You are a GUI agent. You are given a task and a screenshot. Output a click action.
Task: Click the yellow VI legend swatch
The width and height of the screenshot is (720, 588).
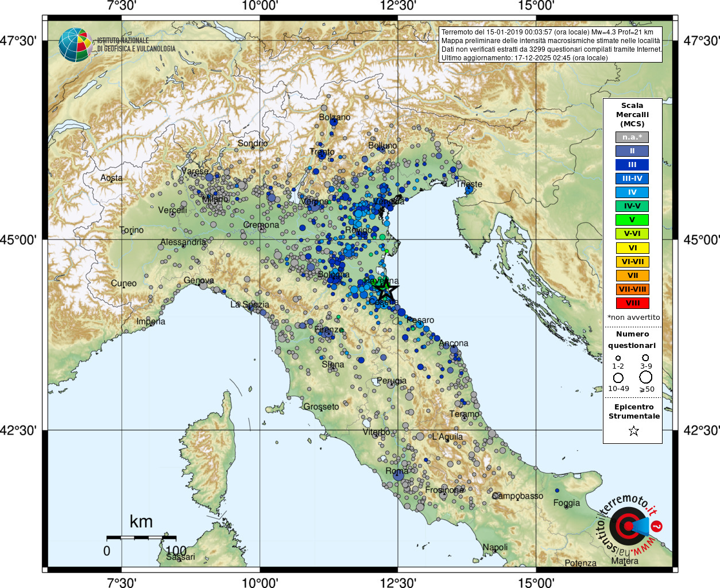coord(632,248)
